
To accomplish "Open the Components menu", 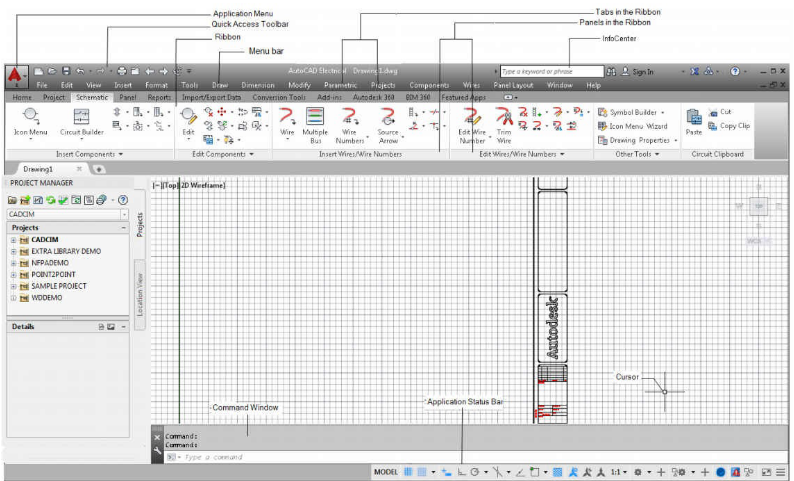I will pyautogui.click(x=429, y=85).
